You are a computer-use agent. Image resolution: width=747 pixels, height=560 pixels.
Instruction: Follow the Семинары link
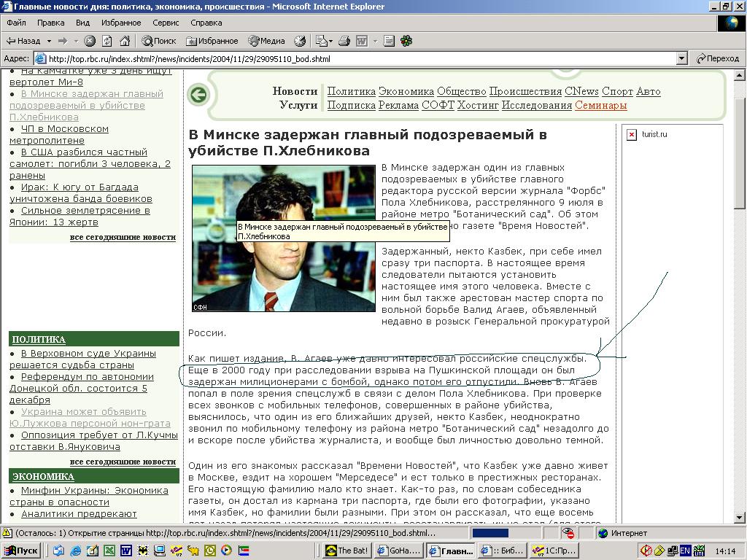[600, 105]
